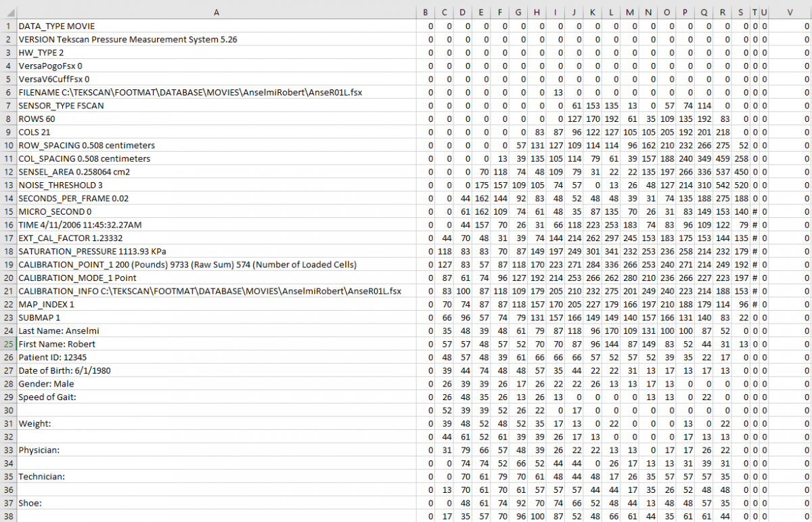This screenshot has height=522, width=812.
Task: Click cell 'First Name: Robert'
Action: (216, 343)
